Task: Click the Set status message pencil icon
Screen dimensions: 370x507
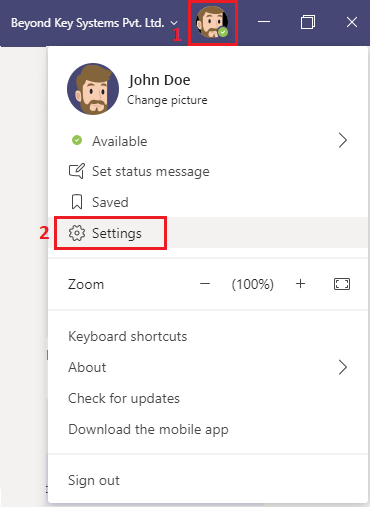Action: click(x=77, y=171)
